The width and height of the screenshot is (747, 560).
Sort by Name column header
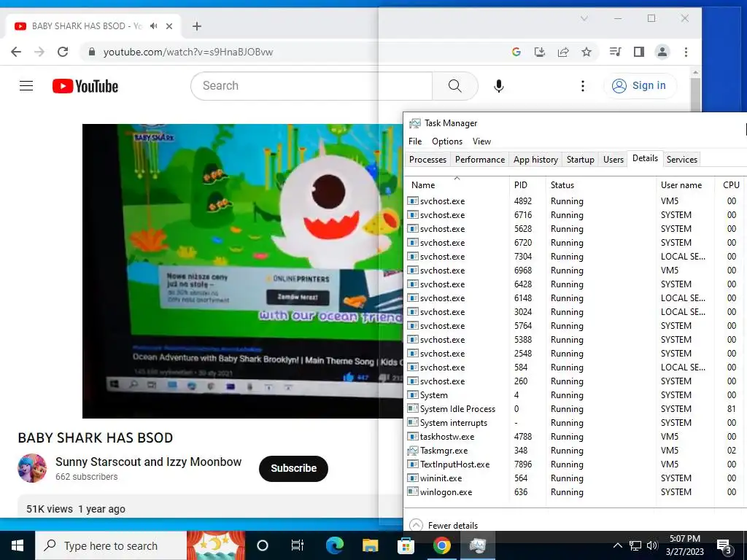click(x=457, y=184)
